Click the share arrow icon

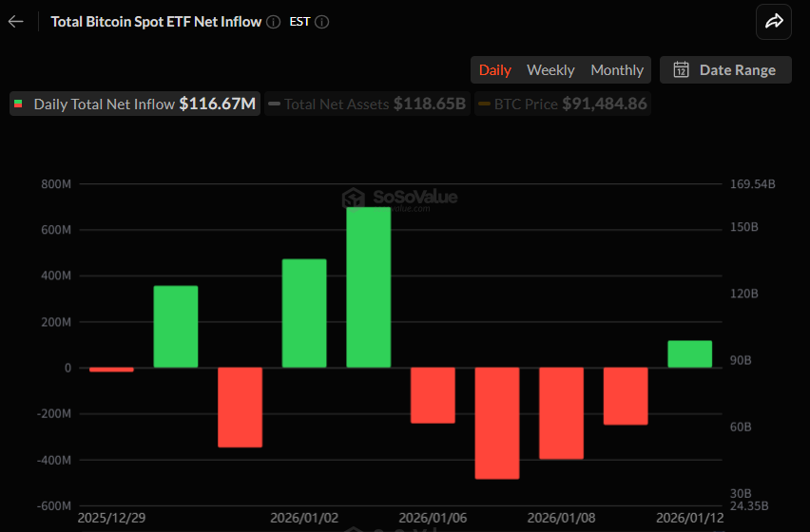(x=774, y=22)
